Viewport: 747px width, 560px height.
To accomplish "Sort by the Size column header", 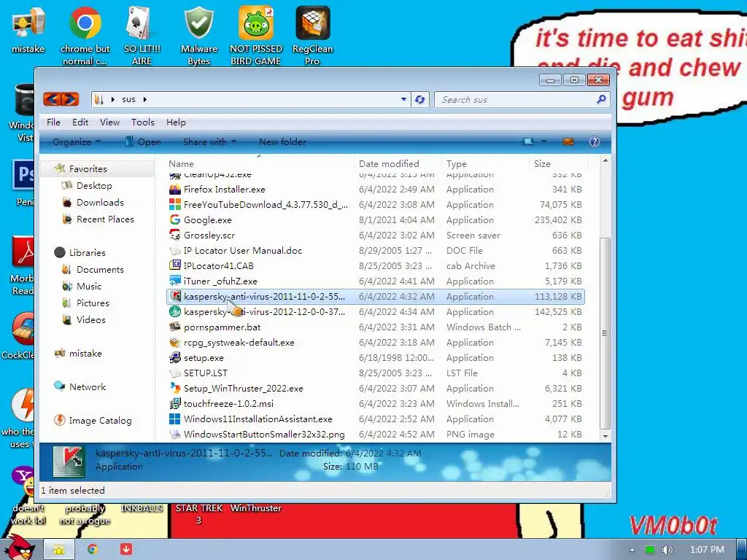I will (x=558, y=163).
